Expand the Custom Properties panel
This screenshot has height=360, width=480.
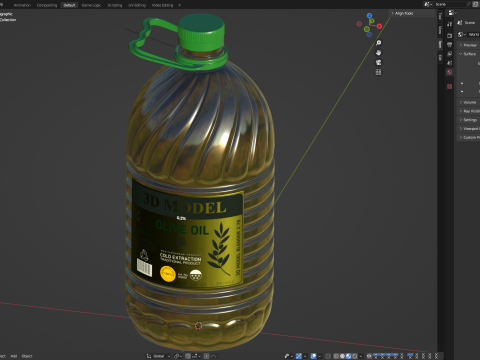click(469, 137)
